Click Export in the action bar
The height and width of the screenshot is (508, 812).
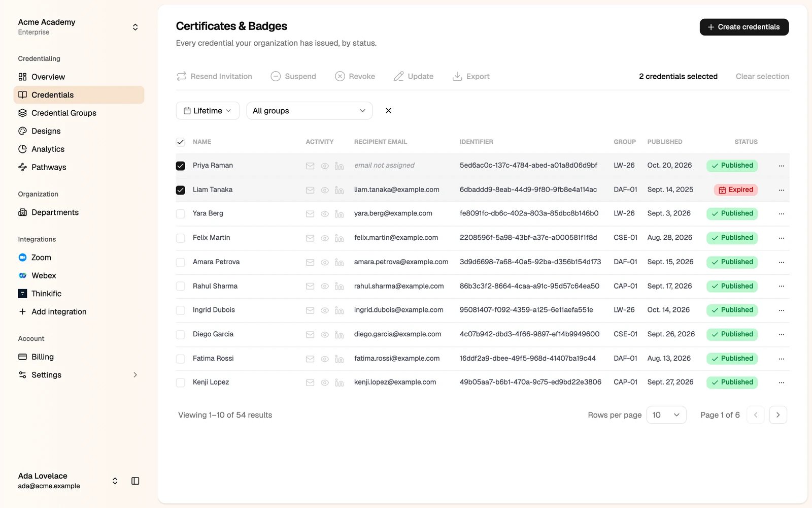tap(471, 76)
